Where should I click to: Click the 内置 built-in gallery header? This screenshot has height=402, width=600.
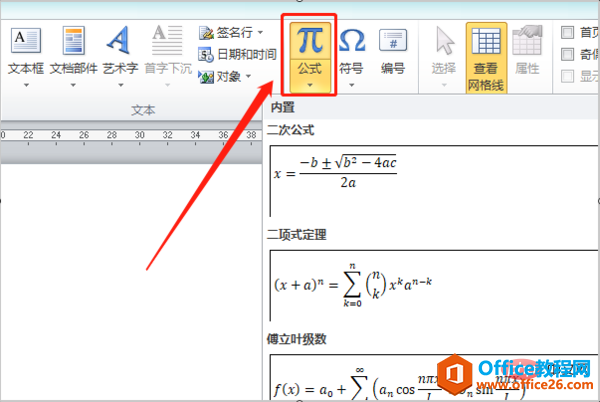click(x=282, y=107)
